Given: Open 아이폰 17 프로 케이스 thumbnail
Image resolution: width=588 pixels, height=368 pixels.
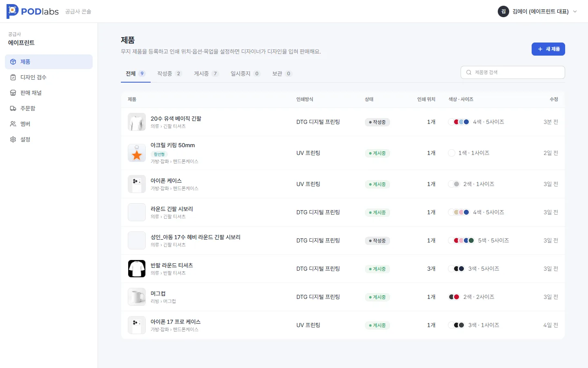Looking at the screenshot, I should click(137, 325).
